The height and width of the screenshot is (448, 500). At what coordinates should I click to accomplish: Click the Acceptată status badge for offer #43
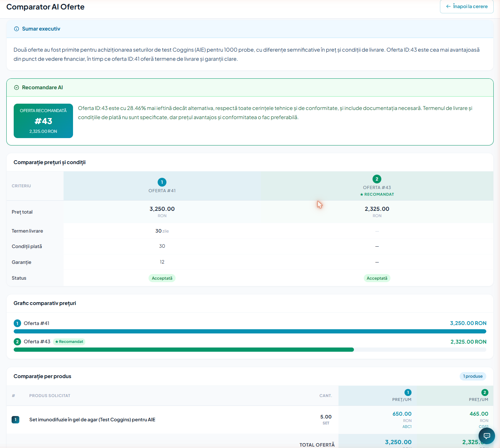pos(377,278)
